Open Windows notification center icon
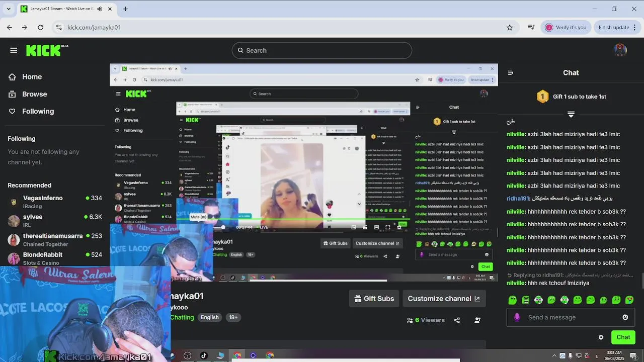This screenshot has width=644, height=362. [x=633, y=356]
